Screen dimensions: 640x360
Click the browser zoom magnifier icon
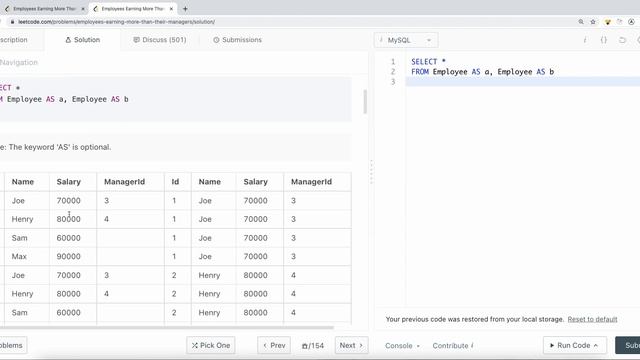click(581, 22)
